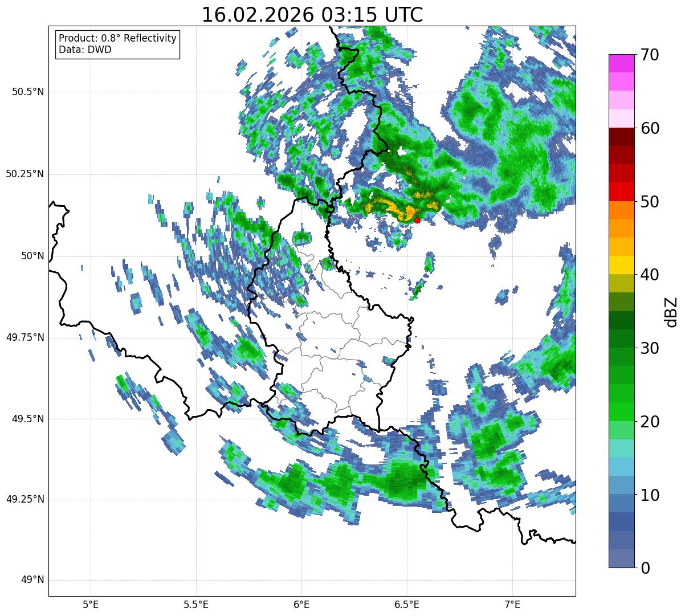Click the 5°E longitude label
The height and width of the screenshot is (616, 685).
[x=91, y=604]
